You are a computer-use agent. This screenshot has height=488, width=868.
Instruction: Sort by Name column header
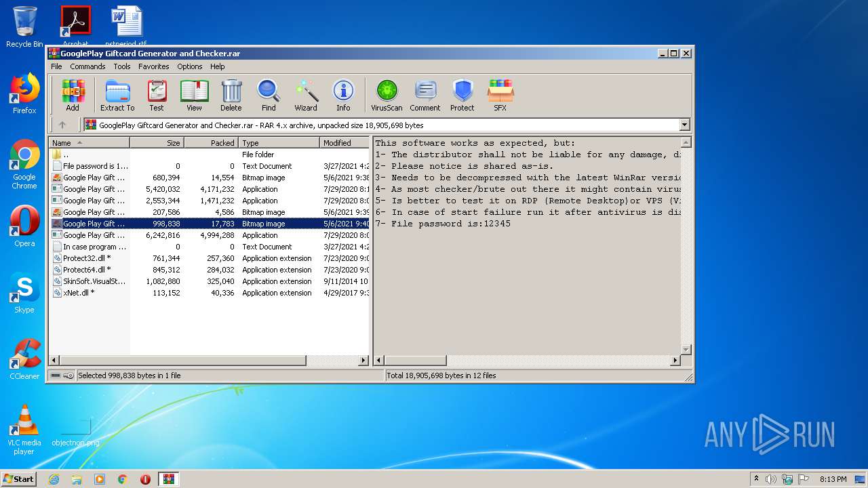(89, 143)
